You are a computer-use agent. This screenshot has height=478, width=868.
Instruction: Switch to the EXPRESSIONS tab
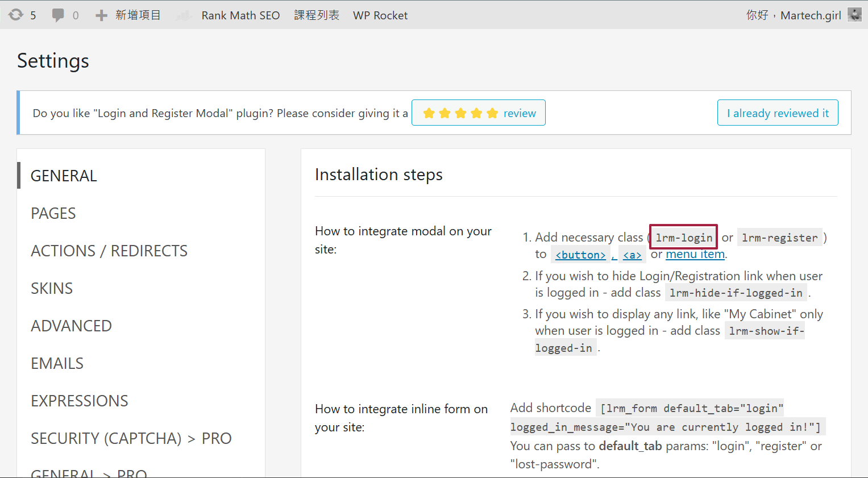coord(80,401)
